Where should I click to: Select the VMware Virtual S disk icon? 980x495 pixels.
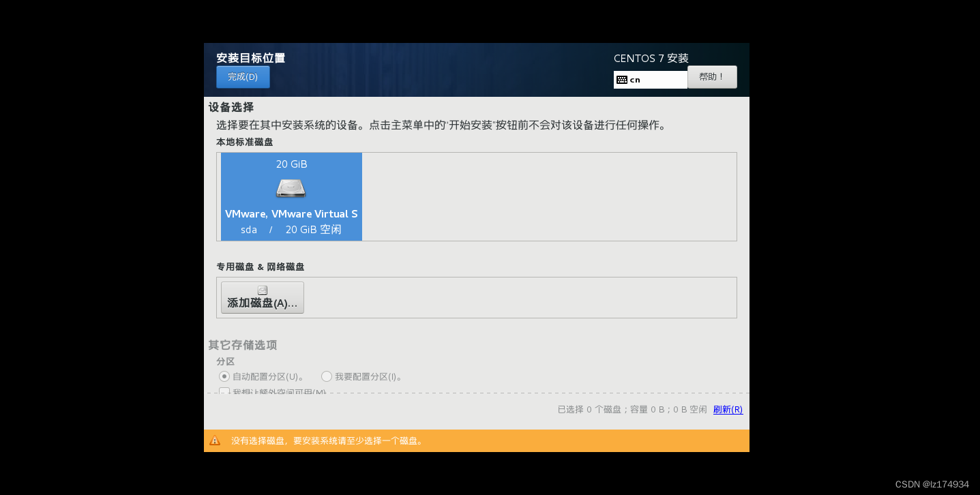[x=291, y=189]
